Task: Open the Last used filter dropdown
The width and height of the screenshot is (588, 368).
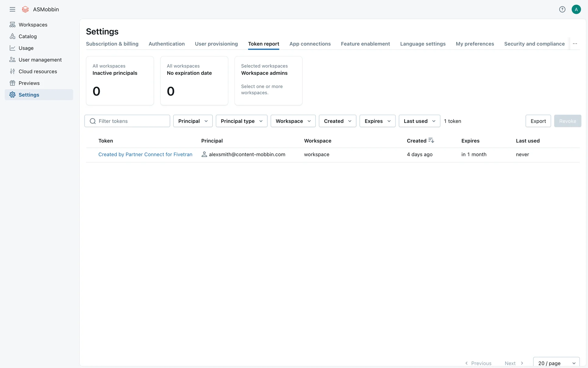Action: pos(419,121)
